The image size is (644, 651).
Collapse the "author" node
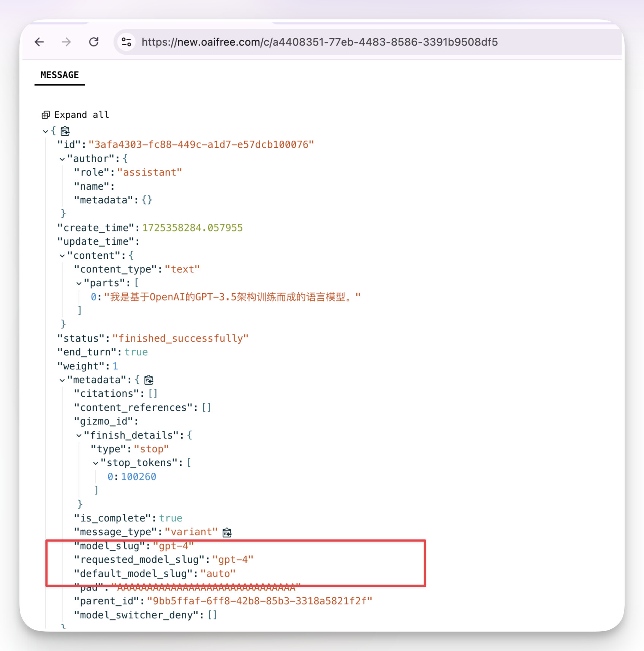pyautogui.click(x=62, y=159)
